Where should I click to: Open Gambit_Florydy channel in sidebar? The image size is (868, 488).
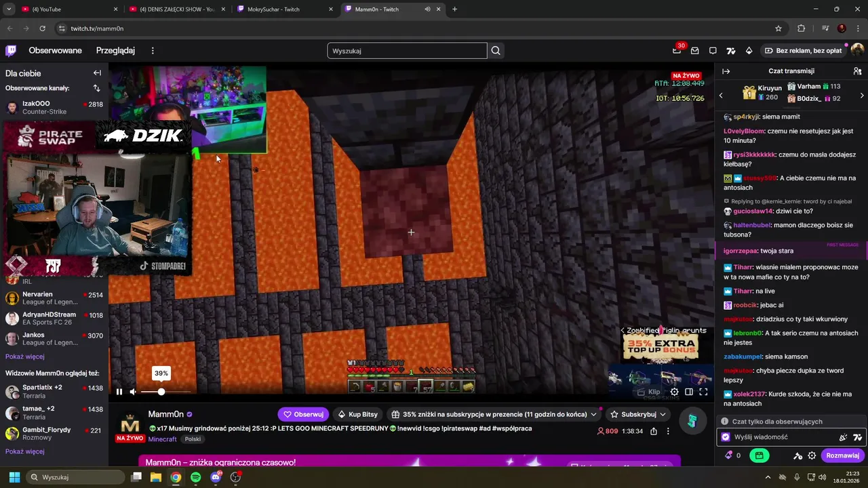pos(54,434)
